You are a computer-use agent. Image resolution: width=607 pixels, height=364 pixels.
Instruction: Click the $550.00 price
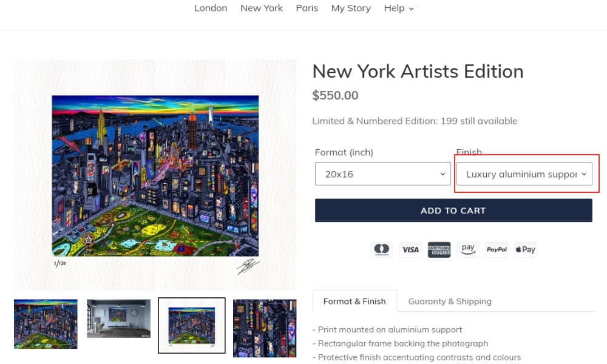[x=335, y=95]
